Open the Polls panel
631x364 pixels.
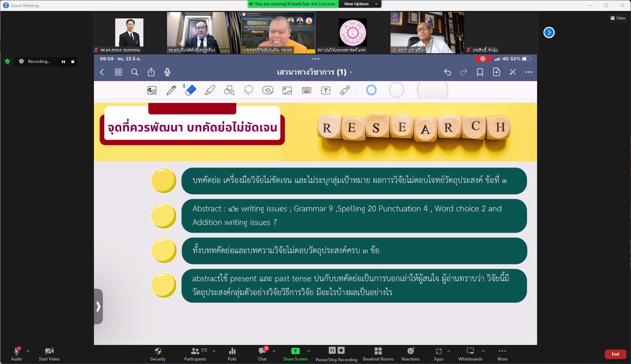click(x=232, y=354)
